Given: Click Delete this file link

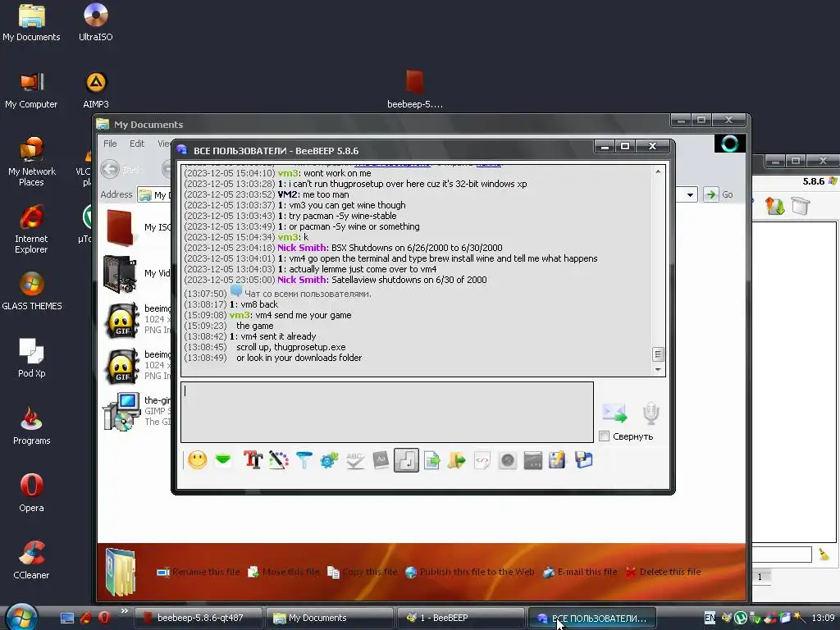Looking at the screenshot, I should 663,572.
